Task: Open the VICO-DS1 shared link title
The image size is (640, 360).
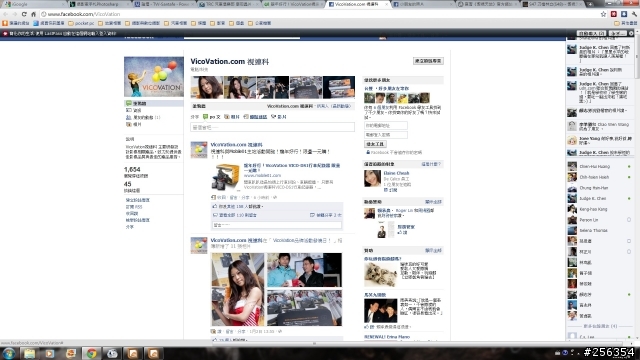Action: tap(292, 168)
